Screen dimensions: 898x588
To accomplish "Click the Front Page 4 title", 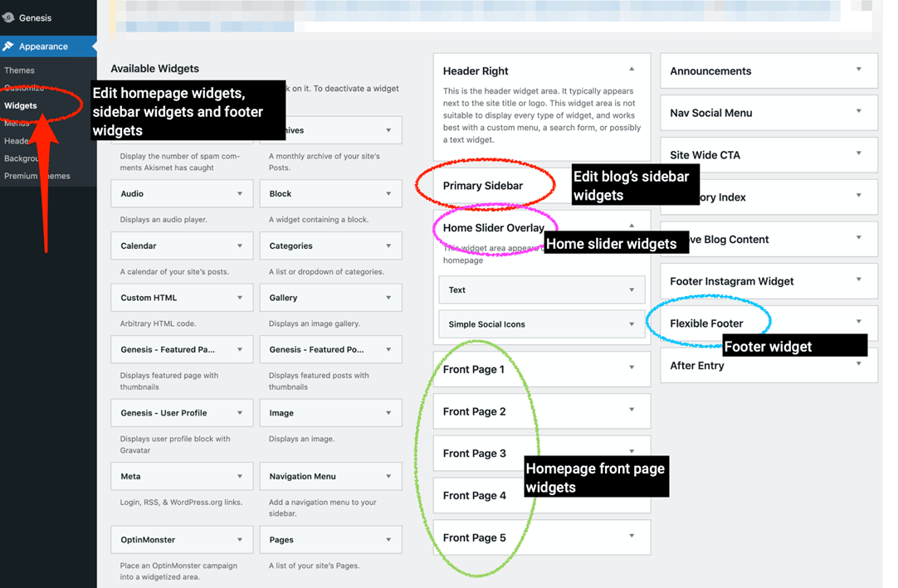I will 474,496.
